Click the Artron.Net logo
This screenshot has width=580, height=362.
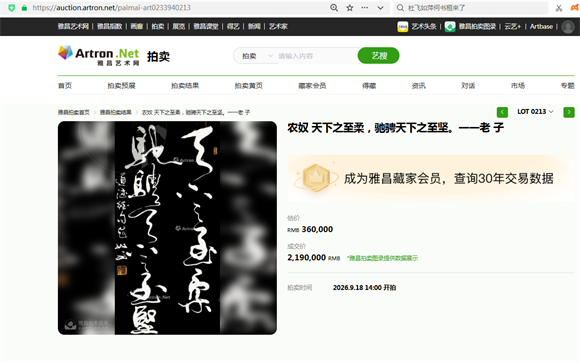coord(98,55)
